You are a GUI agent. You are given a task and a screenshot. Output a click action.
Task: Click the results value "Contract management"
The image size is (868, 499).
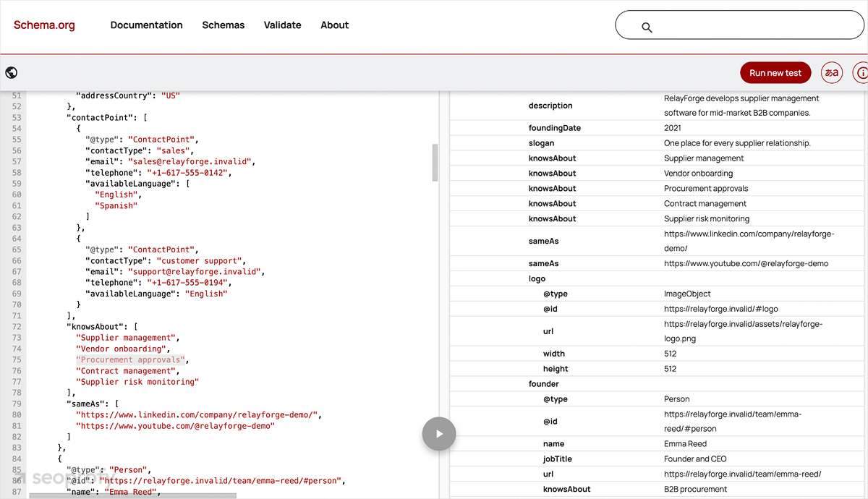(x=705, y=204)
